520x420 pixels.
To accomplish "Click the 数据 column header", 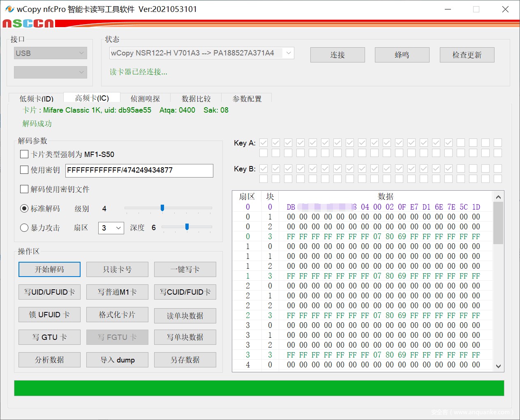I will pos(386,196).
